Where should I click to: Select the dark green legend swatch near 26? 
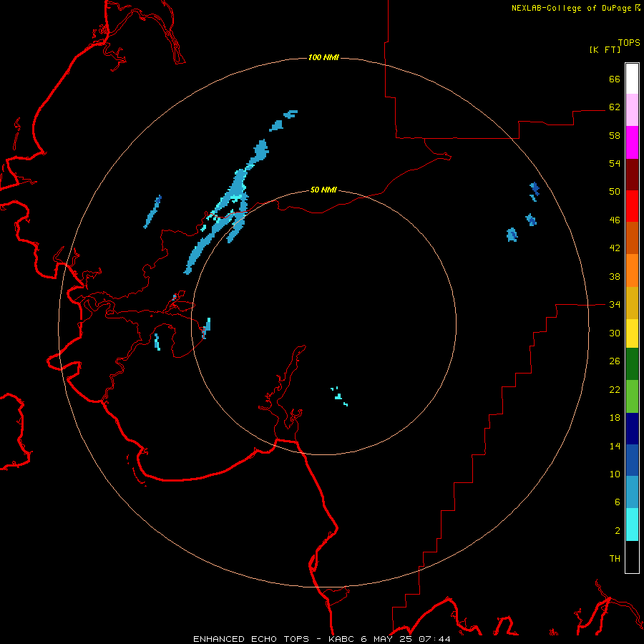[x=632, y=364]
